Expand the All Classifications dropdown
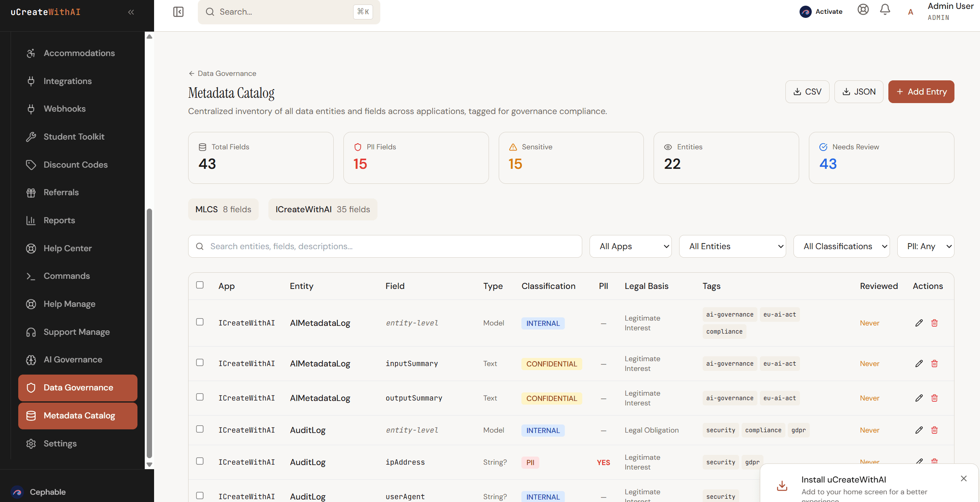 (841, 246)
